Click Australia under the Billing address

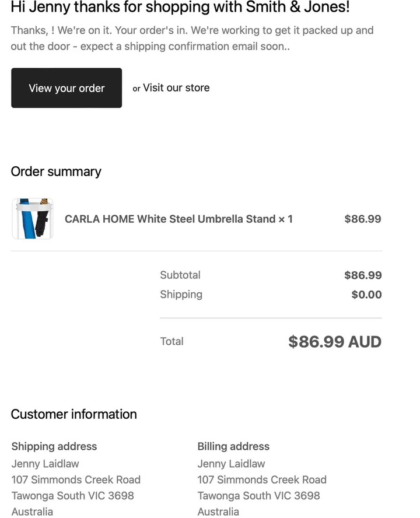[218, 512]
